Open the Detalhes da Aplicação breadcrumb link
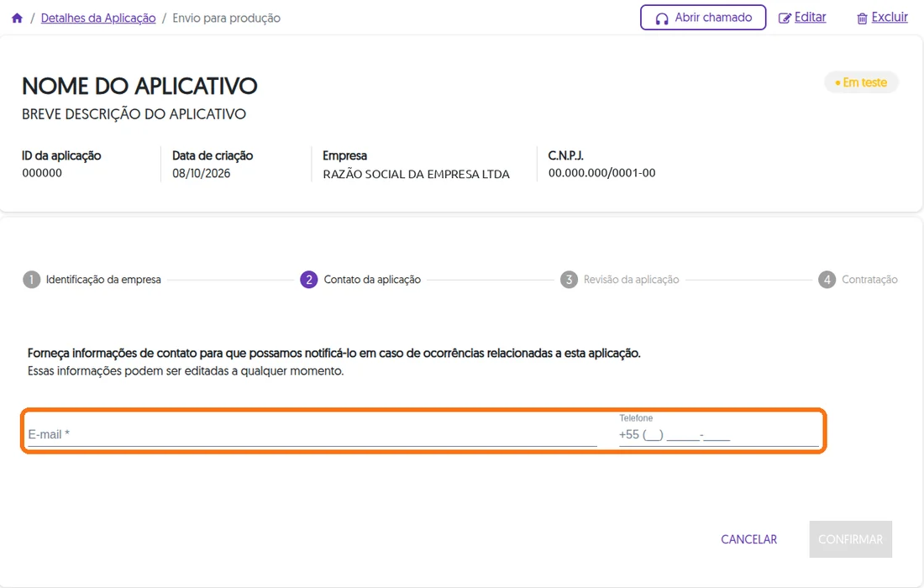 [98, 18]
